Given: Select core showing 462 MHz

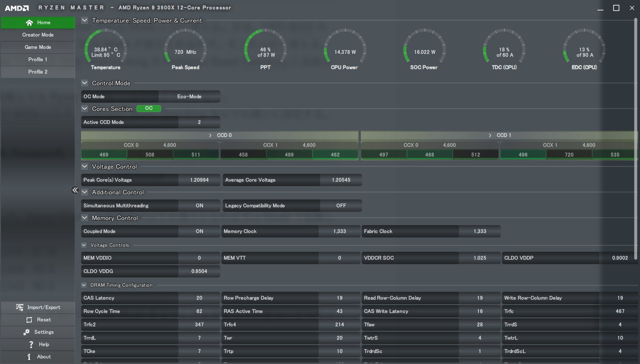Looking at the screenshot, I should pyautogui.click(x=335, y=155).
